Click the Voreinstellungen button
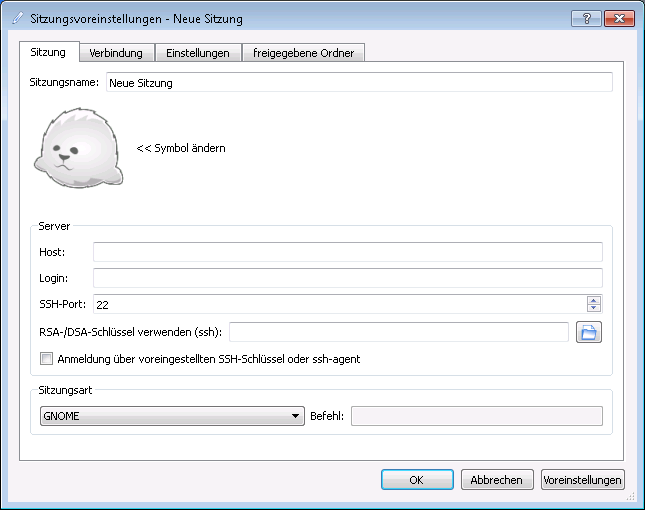Screen dimensions: 645x510 582,480
